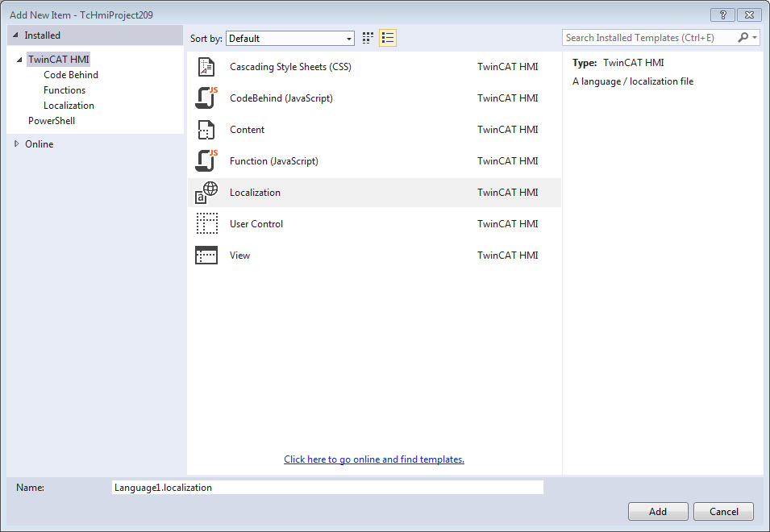Select the View template name
Image resolution: width=770 pixels, height=532 pixels.
[x=239, y=256]
